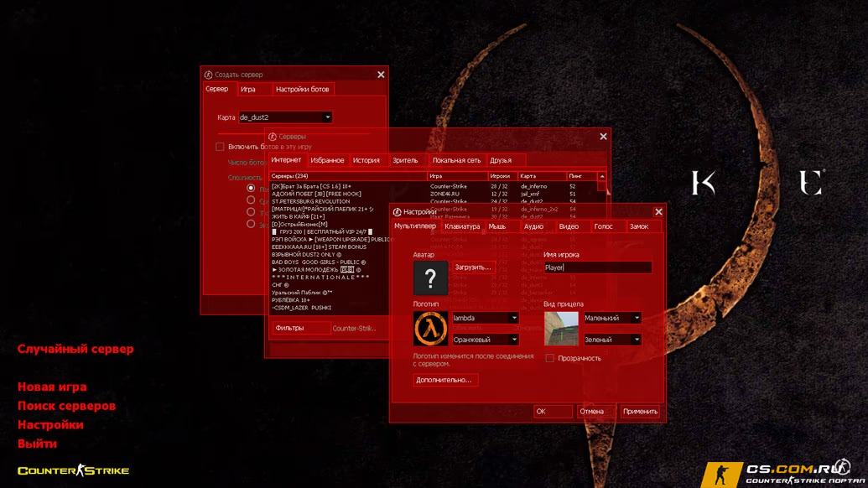Select the first difficulty radio button
The height and width of the screenshot is (488, 868).
coord(251,188)
